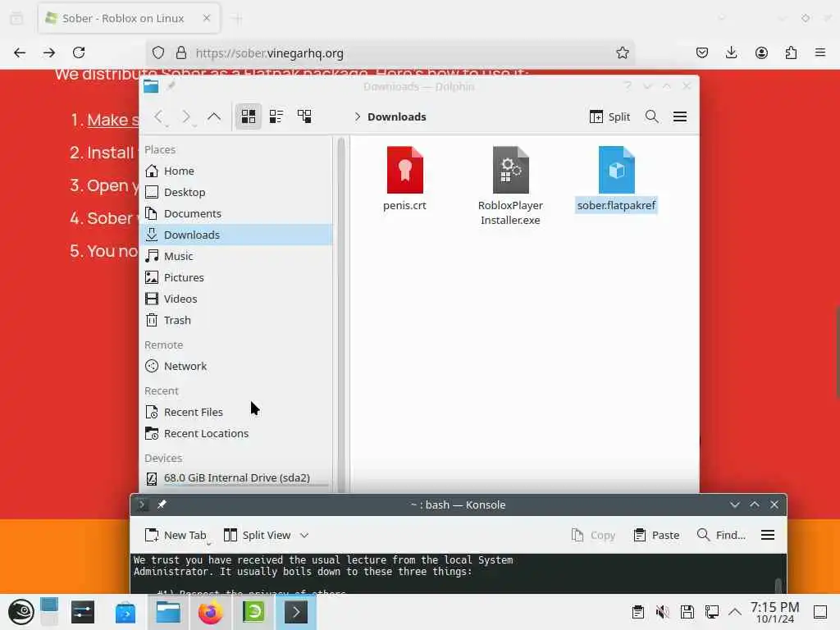Screen dimensions: 840x630
Task: Open Dolphin search tool
Action: click(651, 116)
